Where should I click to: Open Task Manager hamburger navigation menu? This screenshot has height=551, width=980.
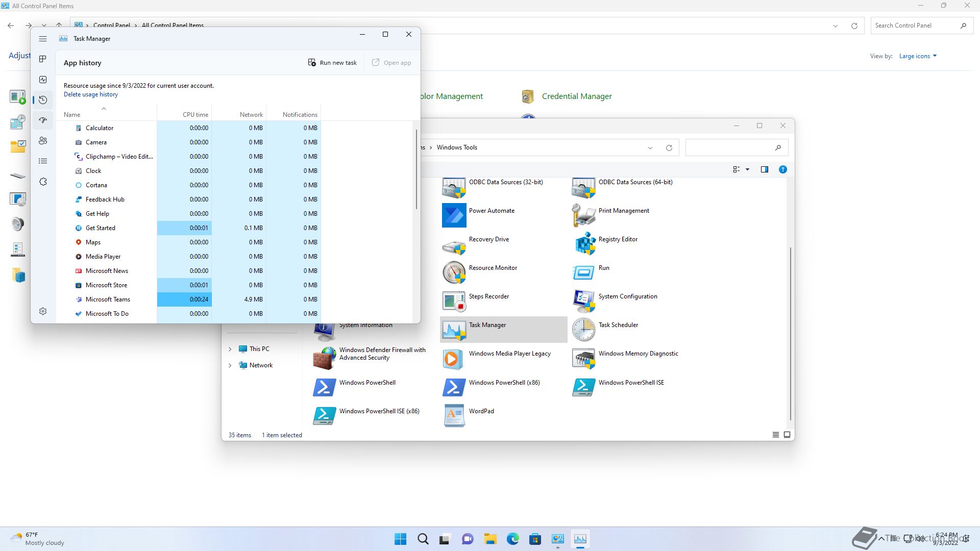tap(43, 39)
